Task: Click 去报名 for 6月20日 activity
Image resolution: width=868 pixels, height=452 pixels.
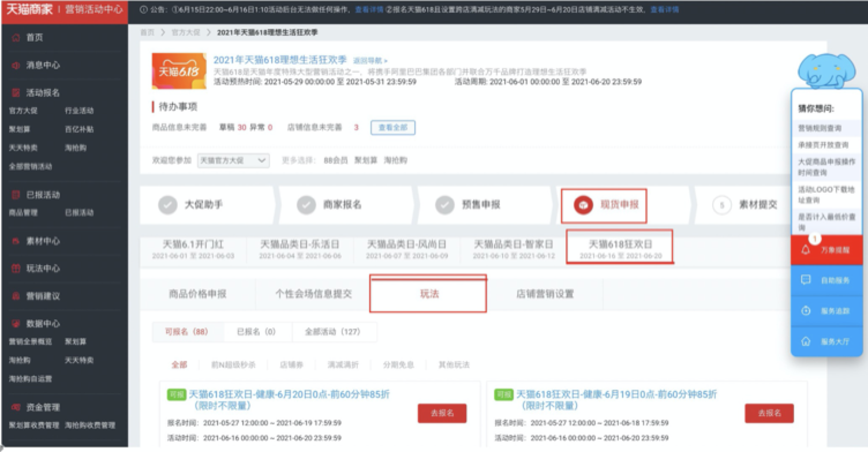Action: click(x=442, y=413)
